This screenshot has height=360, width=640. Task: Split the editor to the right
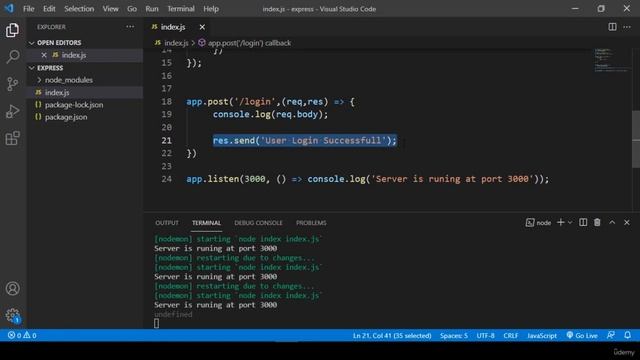(612, 27)
